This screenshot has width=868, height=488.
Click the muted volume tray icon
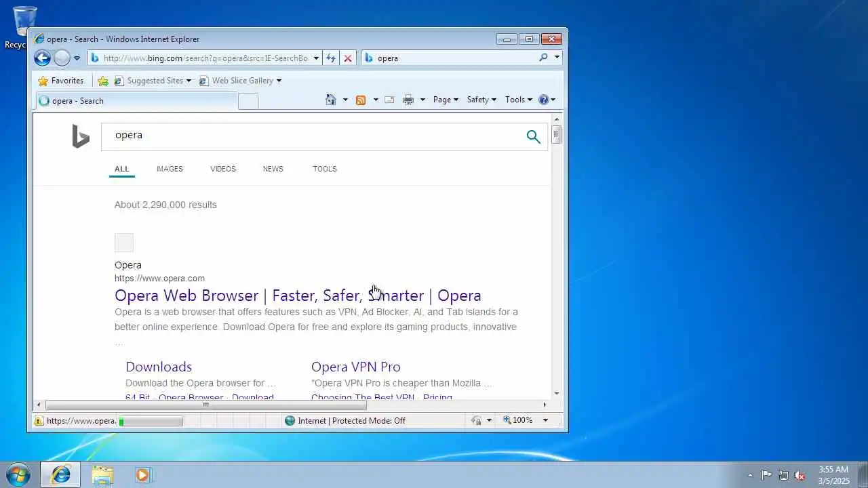[x=800, y=475]
